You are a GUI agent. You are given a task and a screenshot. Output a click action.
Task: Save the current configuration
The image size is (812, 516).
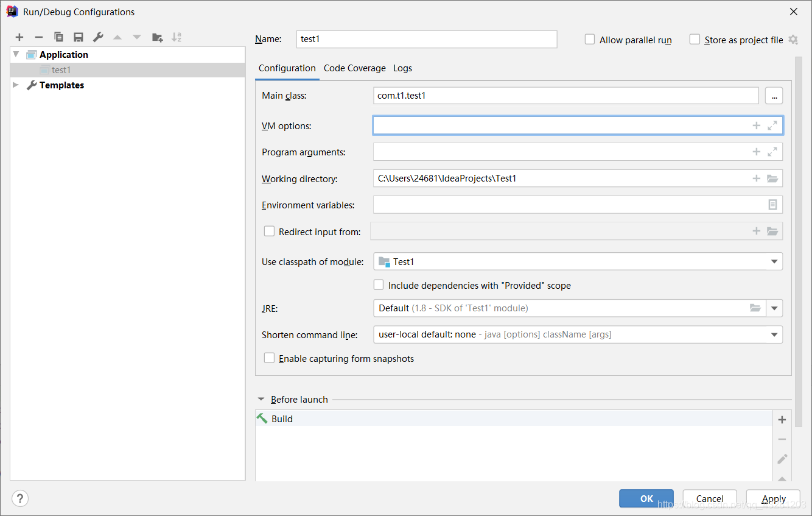coord(78,37)
